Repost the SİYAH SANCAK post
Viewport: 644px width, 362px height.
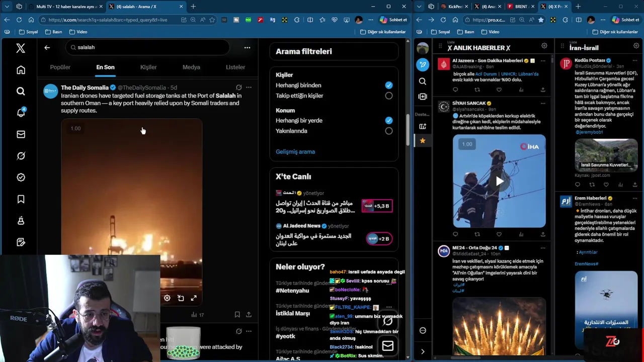click(x=477, y=234)
